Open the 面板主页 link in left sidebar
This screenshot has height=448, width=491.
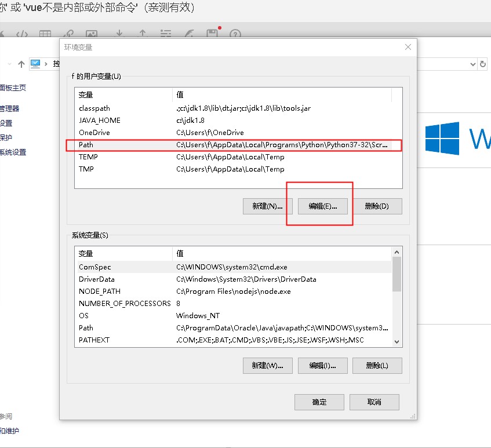[13, 88]
